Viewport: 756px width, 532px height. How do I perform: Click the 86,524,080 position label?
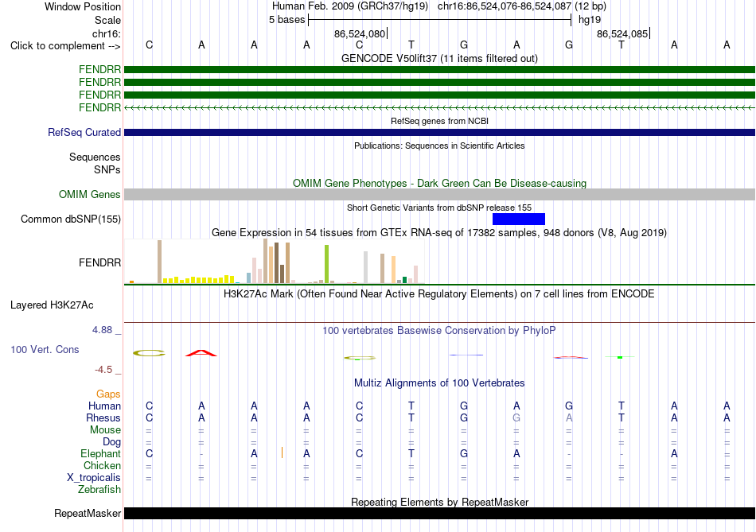pyautogui.click(x=360, y=34)
